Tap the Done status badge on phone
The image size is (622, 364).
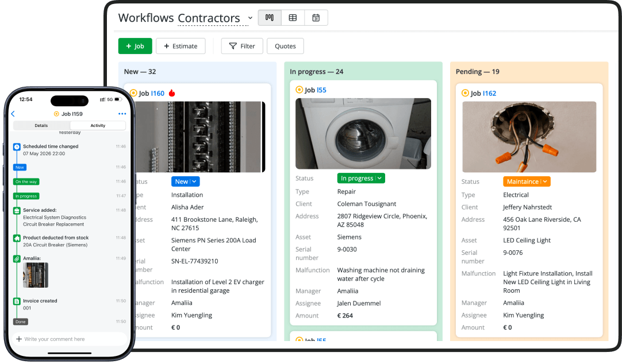[21, 322]
